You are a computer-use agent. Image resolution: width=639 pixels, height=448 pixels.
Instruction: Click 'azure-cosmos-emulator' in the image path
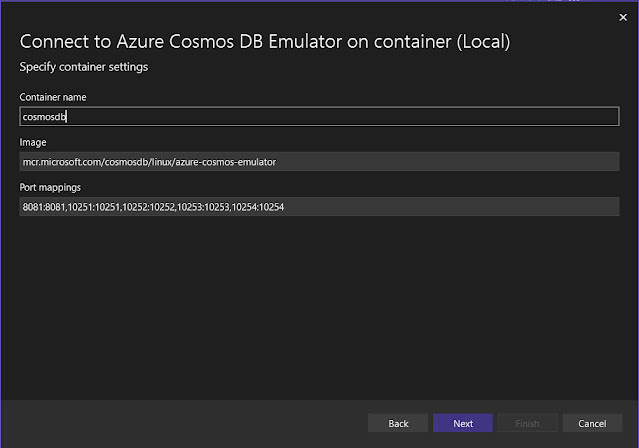[x=226, y=161]
